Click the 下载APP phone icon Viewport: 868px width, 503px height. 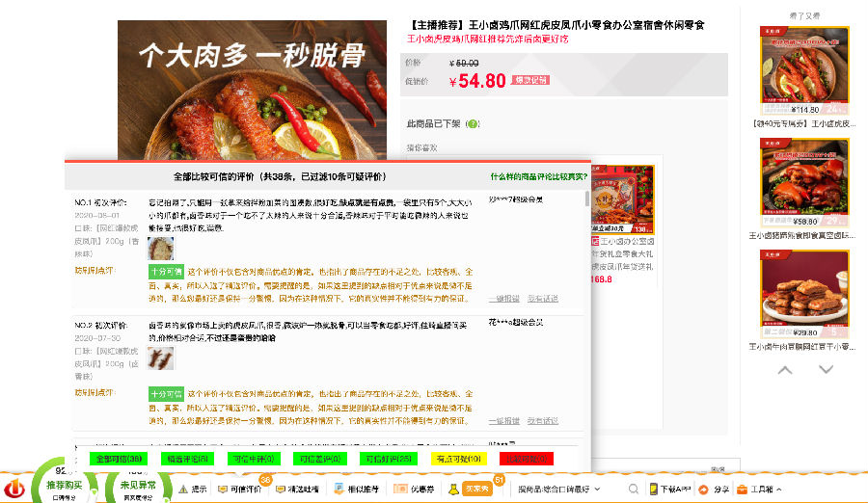pos(653,490)
